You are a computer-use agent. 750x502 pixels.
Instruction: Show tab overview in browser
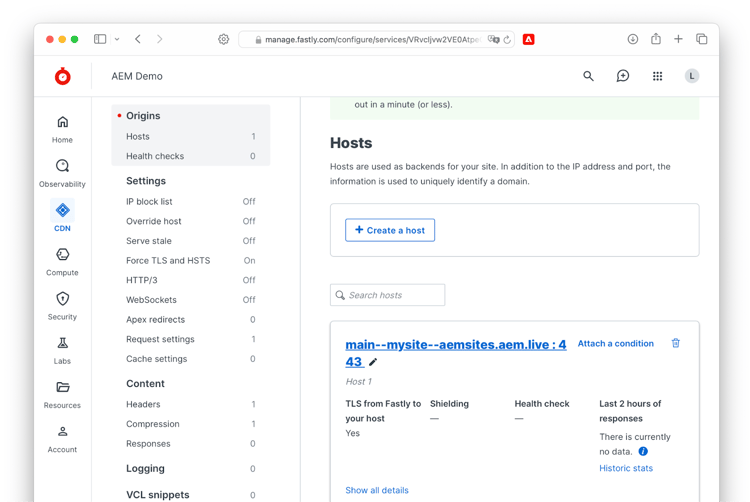pos(702,39)
